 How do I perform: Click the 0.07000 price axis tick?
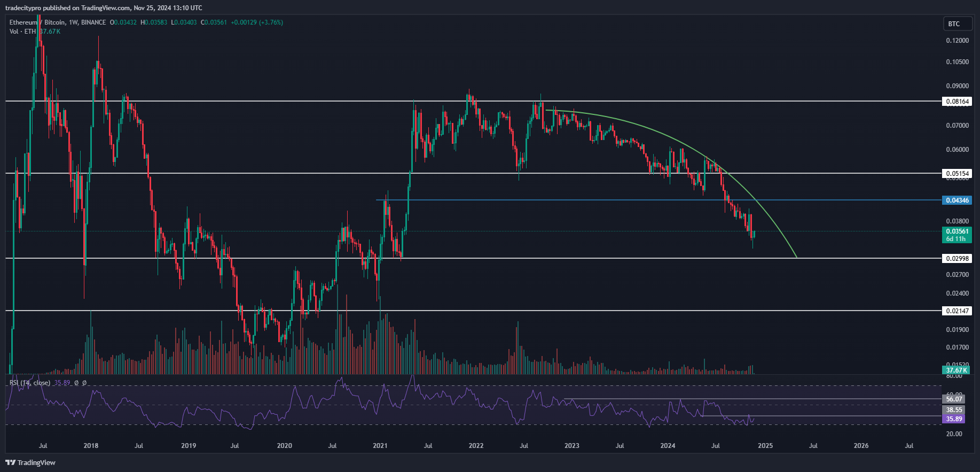[957, 126]
